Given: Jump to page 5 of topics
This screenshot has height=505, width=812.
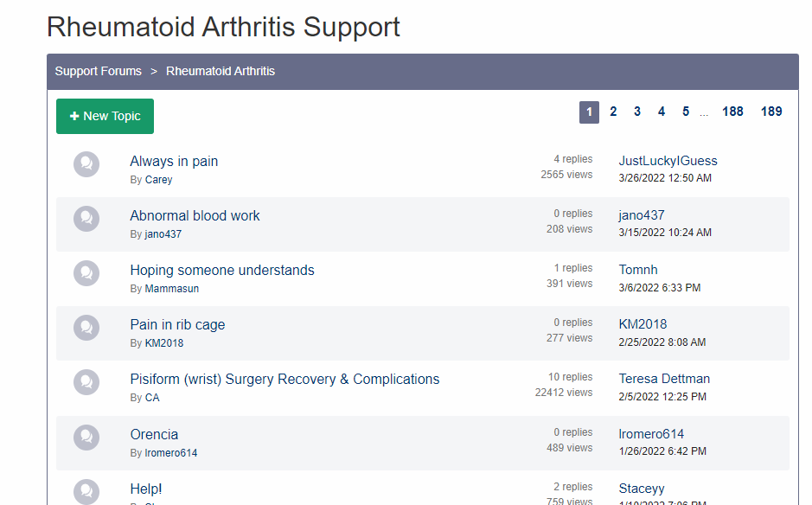Looking at the screenshot, I should tap(686, 112).
